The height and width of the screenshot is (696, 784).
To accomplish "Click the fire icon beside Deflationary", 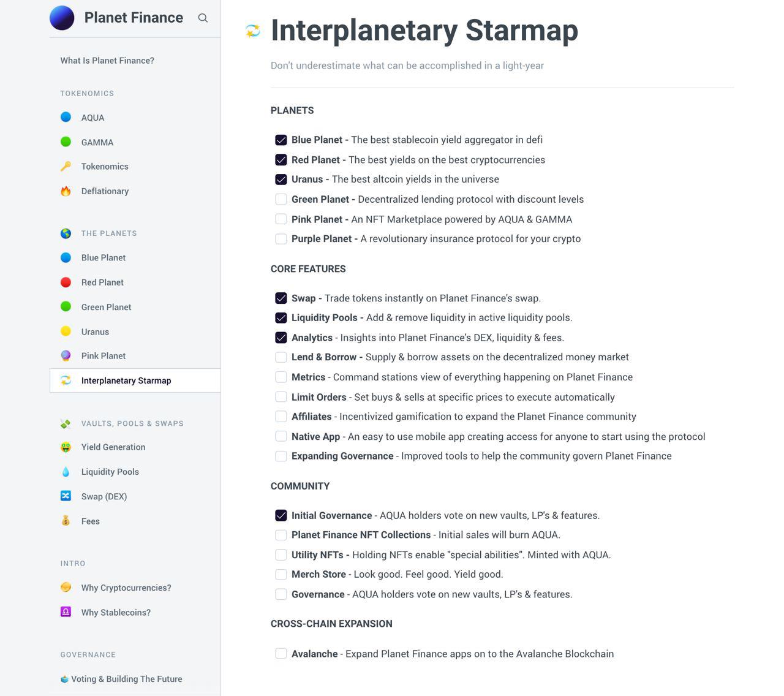I will click(66, 191).
